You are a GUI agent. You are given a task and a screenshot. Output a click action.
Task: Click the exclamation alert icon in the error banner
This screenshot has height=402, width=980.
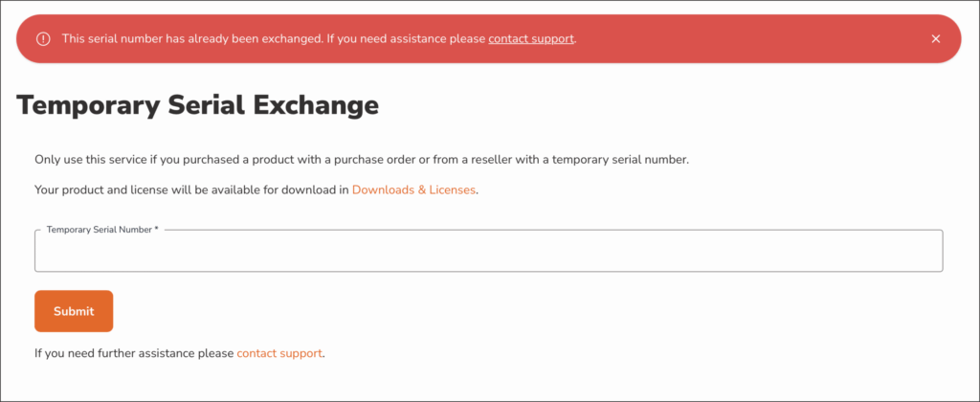point(43,39)
